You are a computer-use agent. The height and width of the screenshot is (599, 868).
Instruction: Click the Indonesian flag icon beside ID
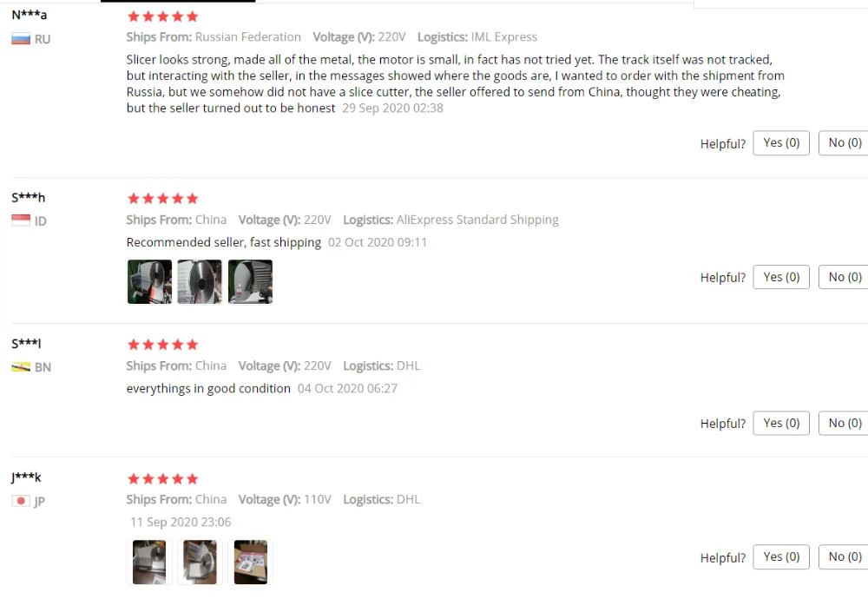point(21,221)
